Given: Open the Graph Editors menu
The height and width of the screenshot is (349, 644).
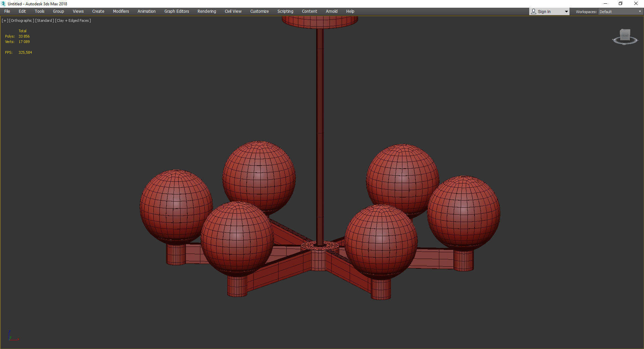Looking at the screenshot, I should click(x=177, y=11).
